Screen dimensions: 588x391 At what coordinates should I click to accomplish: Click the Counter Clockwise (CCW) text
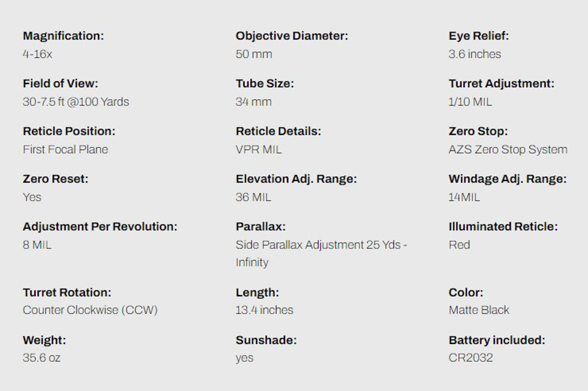click(x=90, y=310)
